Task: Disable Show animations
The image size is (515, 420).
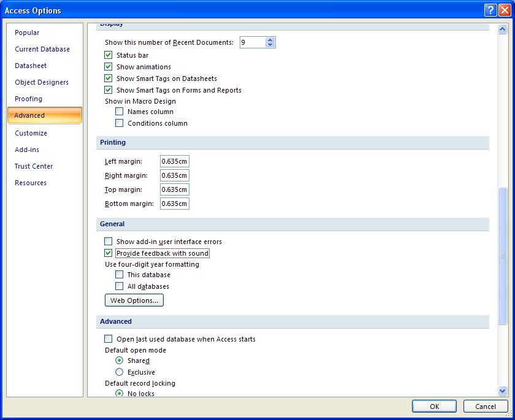Action: [108, 67]
